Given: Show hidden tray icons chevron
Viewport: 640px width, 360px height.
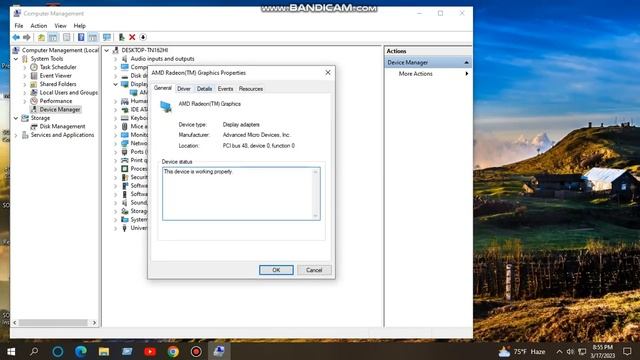Looking at the screenshot, I should pyautogui.click(x=559, y=351).
